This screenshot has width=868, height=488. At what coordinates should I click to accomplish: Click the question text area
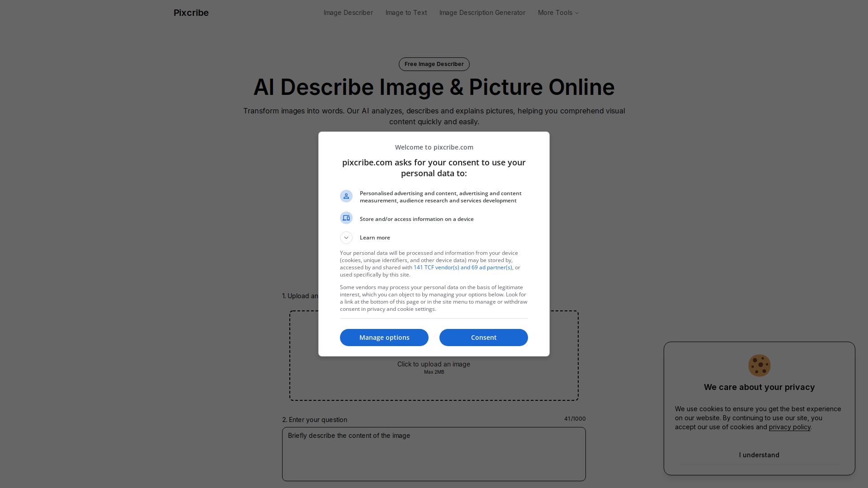click(x=434, y=454)
